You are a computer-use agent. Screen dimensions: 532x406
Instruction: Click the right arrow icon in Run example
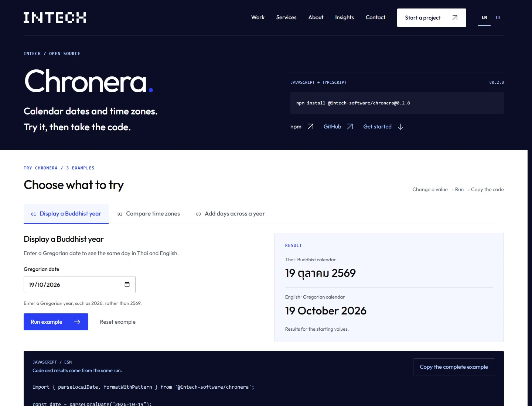77,322
